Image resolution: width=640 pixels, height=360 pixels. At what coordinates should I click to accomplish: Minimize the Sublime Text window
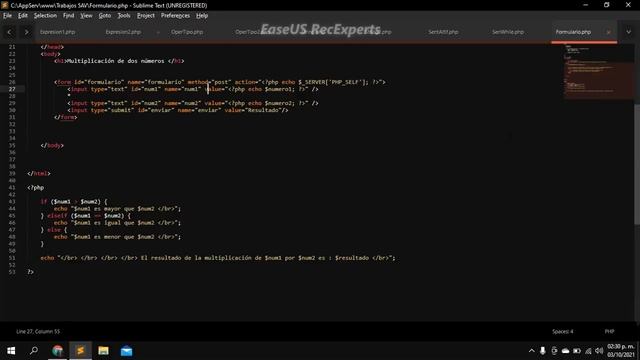click(586, 5)
